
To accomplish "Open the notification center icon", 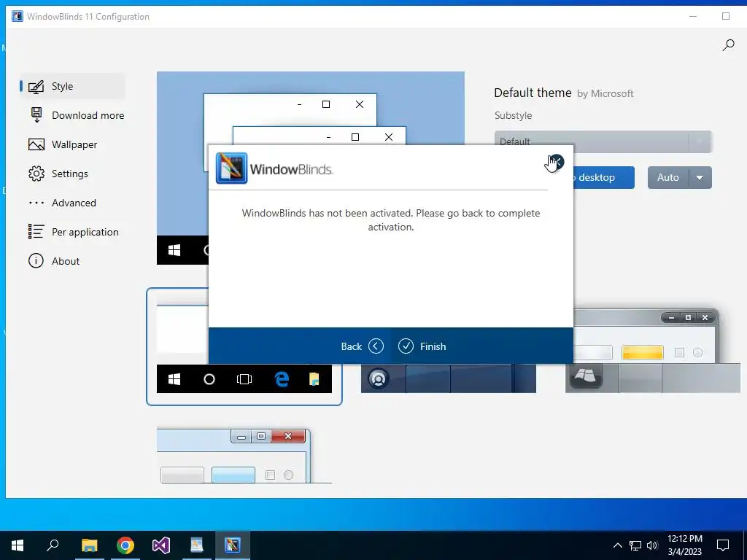I will coord(723,545).
